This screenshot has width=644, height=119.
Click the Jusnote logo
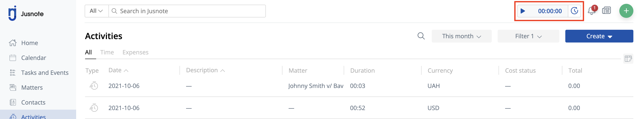pyautogui.click(x=26, y=14)
